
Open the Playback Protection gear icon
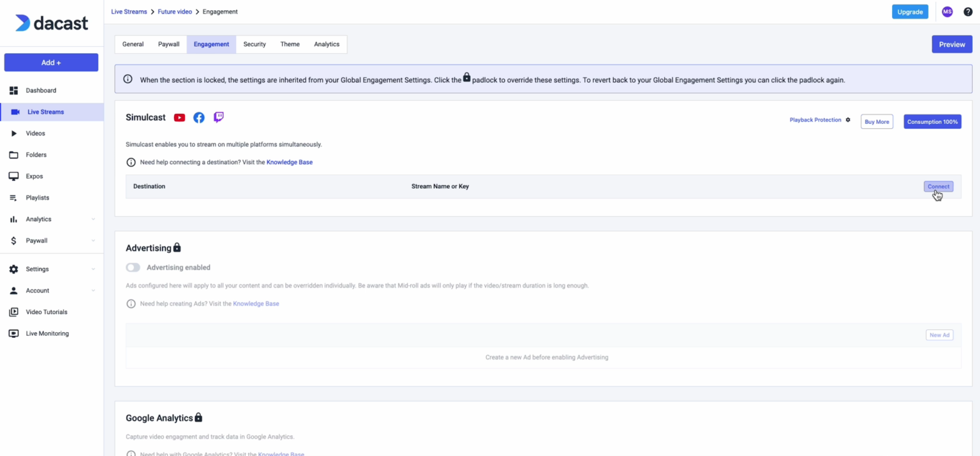point(849,120)
